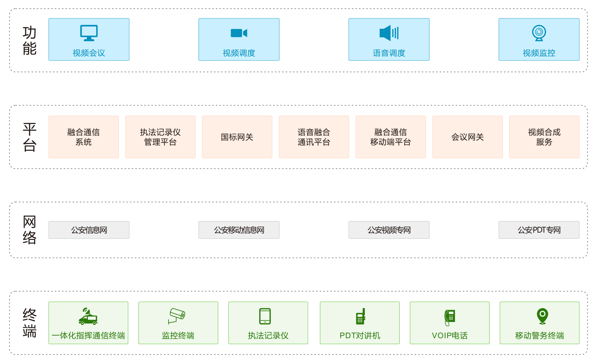Select the 融合通信系统 platform box
Image resolution: width=597 pixels, height=364 pixels.
(x=83, y=137)
